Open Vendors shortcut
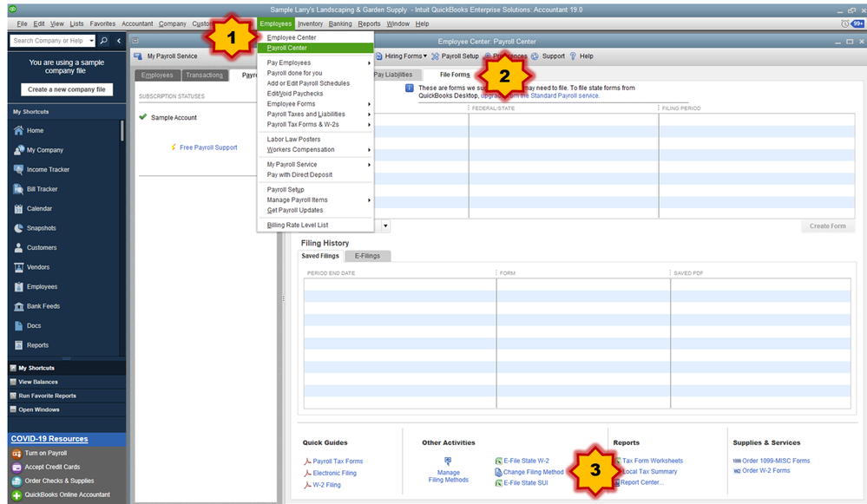 coord(38,267)
